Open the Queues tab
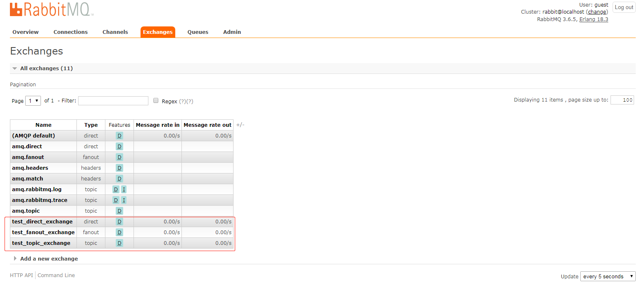 (x=198, y=32)
